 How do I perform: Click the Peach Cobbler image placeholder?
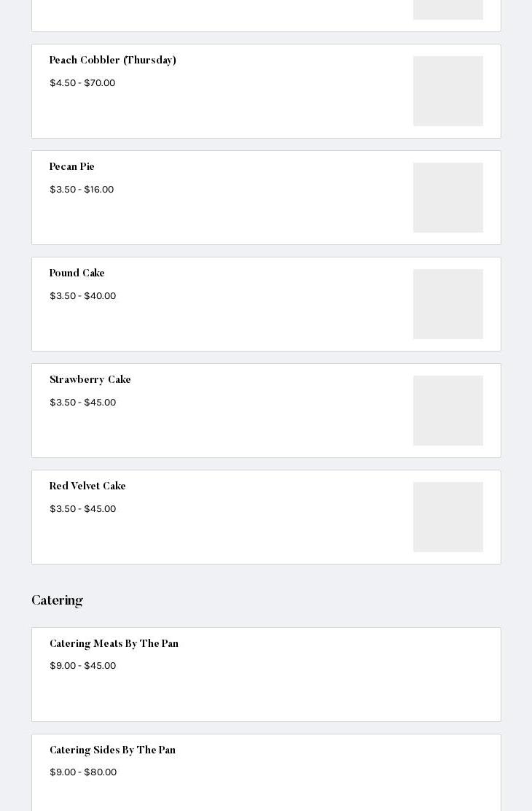pos(447,91)
